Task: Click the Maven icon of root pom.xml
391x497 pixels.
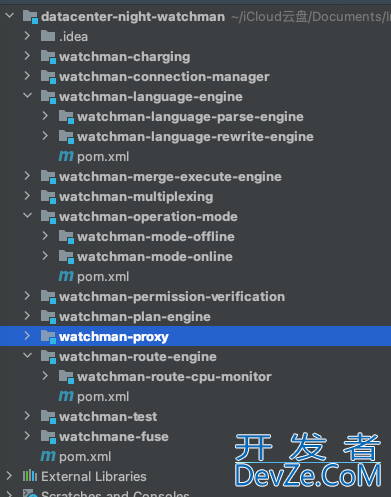Action: (48, 456)
